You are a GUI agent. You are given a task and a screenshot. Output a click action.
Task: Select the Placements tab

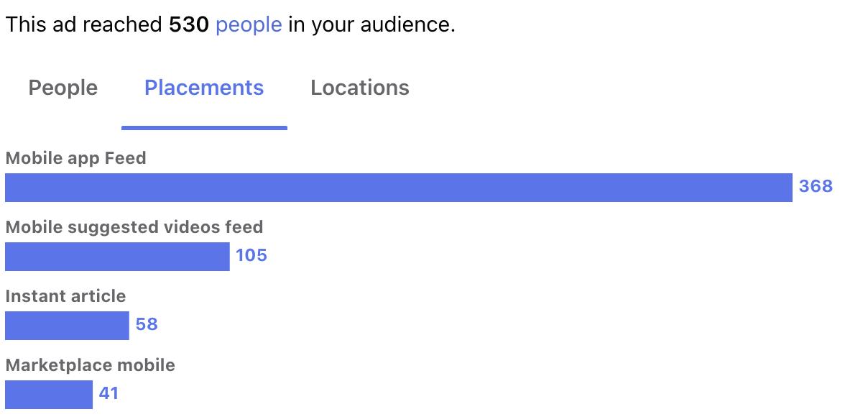204,88
